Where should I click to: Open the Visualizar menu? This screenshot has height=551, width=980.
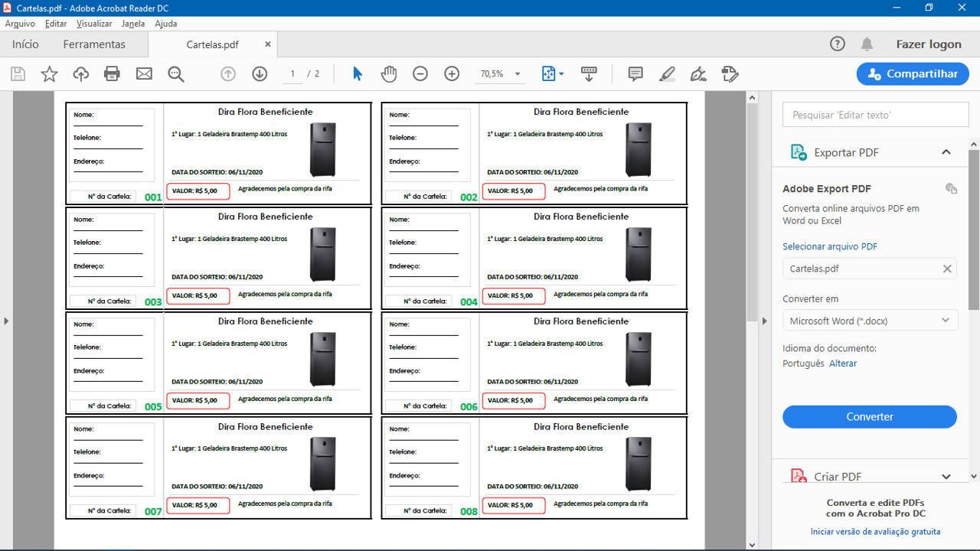(94, 24)
